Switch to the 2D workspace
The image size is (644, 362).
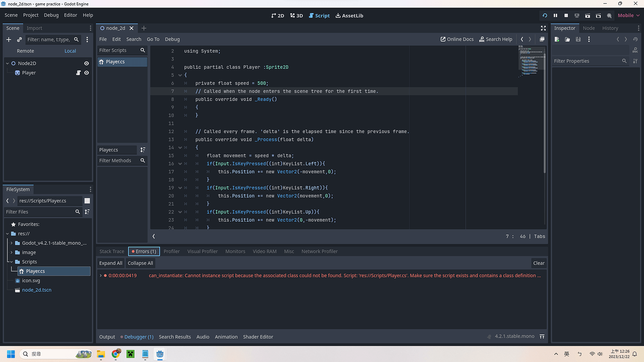click(x=278, y=15)
